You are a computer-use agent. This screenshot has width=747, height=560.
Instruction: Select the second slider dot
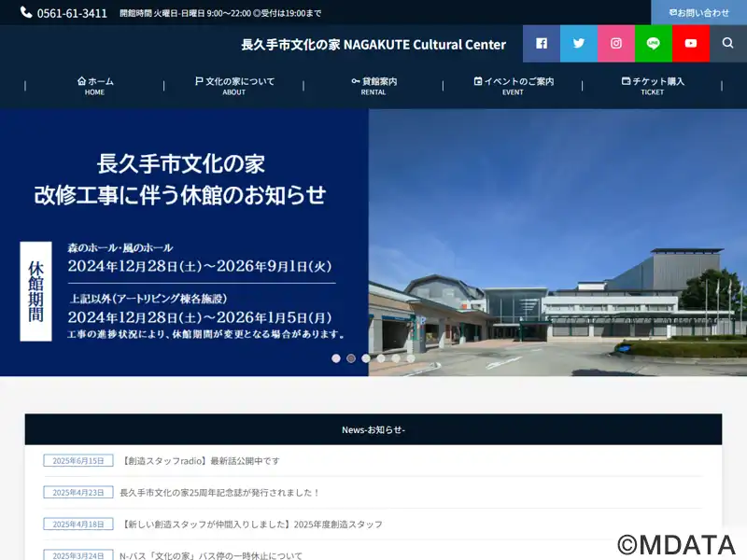351,358
